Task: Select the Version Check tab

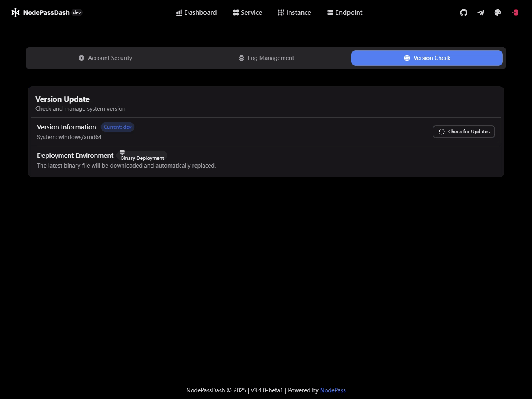Action: point(427,58)
